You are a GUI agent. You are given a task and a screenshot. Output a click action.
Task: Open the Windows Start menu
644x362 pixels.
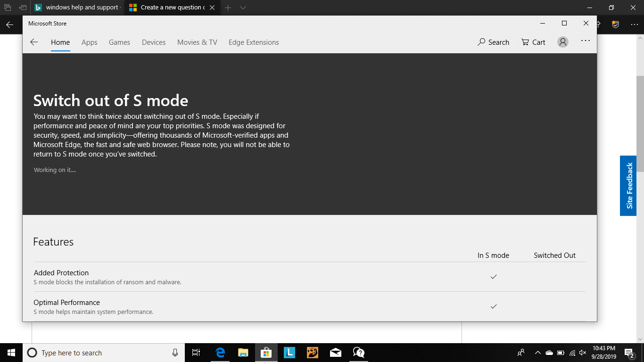[11, 353]
